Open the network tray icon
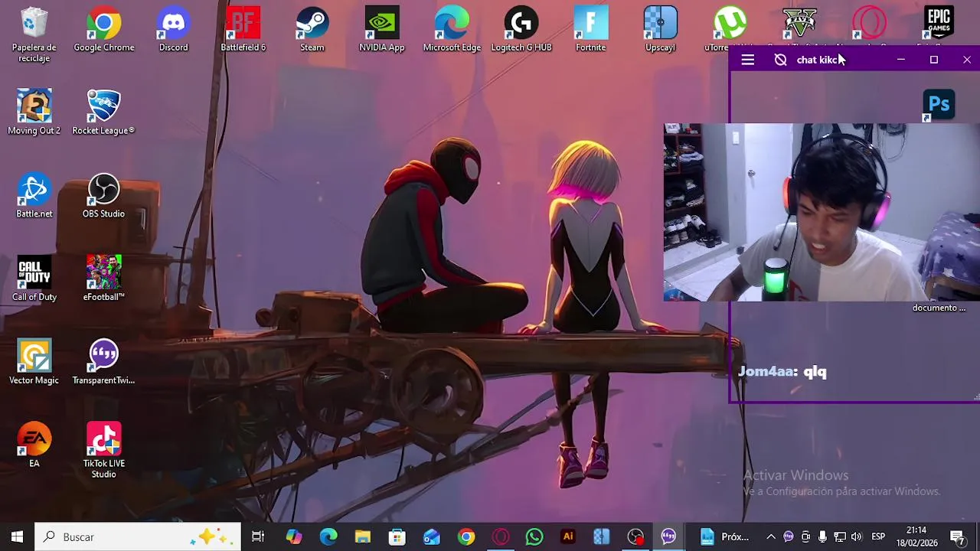 click(839, 537)
